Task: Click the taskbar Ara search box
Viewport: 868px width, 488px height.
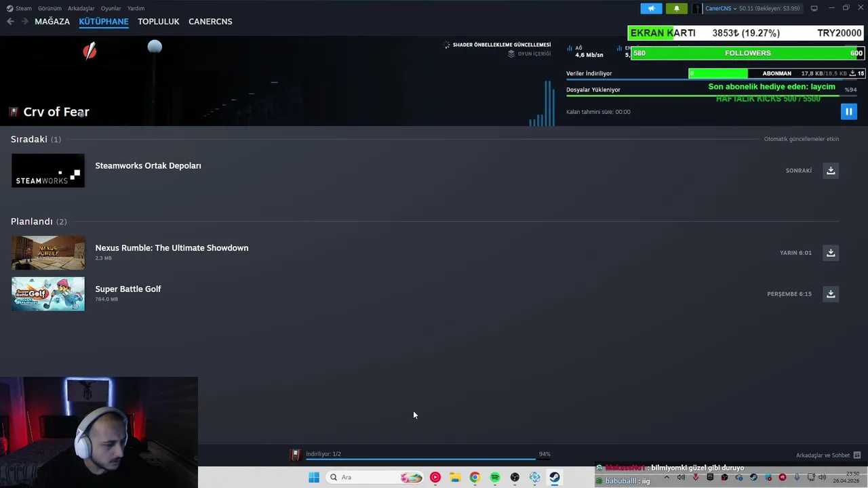Action: point(375,477)
